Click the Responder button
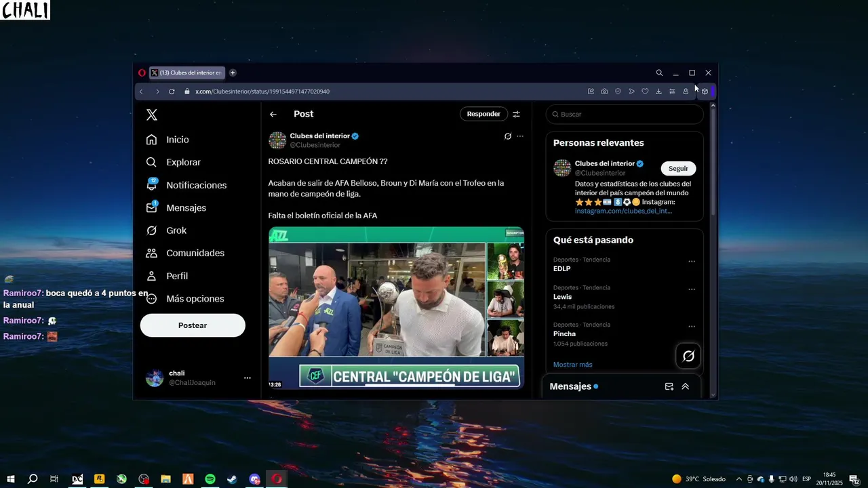 coord(484,114)
